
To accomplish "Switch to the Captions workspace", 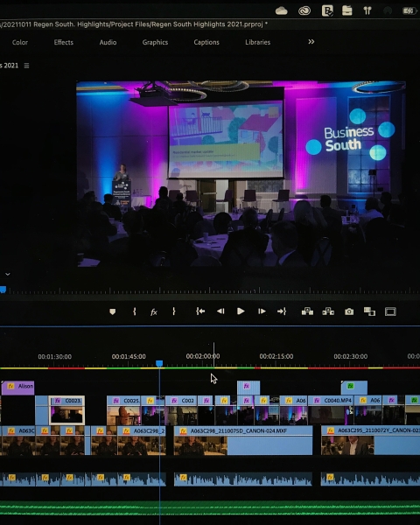I will [206, 43].
